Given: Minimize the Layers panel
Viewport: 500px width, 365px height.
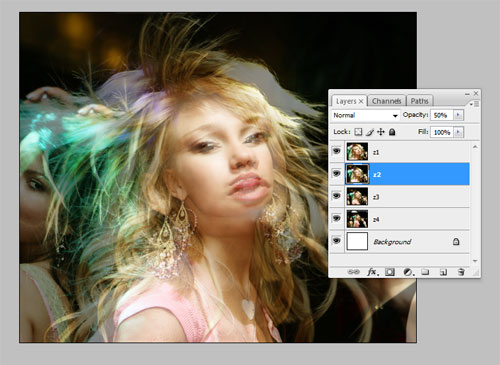Looking at the screenshot, I should point(467,94).
